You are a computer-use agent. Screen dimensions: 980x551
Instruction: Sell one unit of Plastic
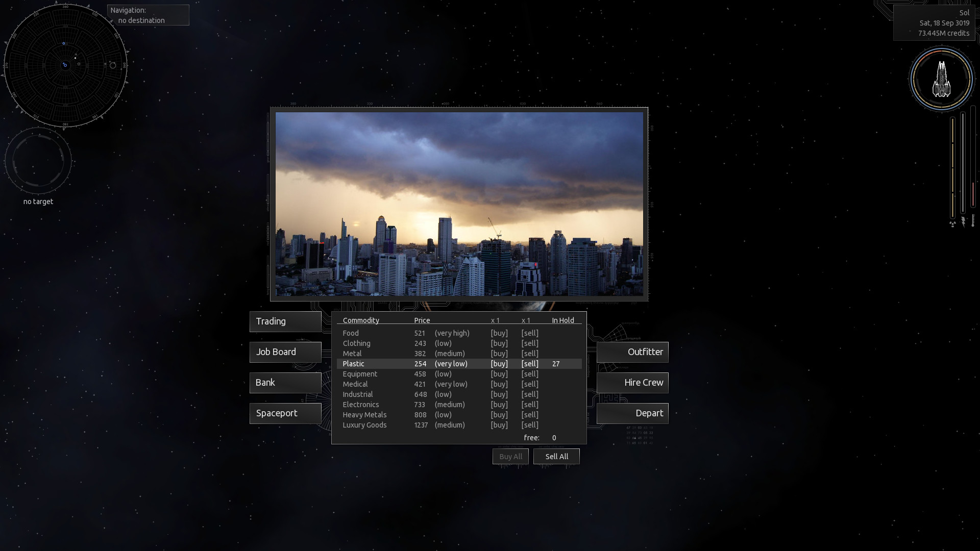pyautogui.click(x=530, y=364)
